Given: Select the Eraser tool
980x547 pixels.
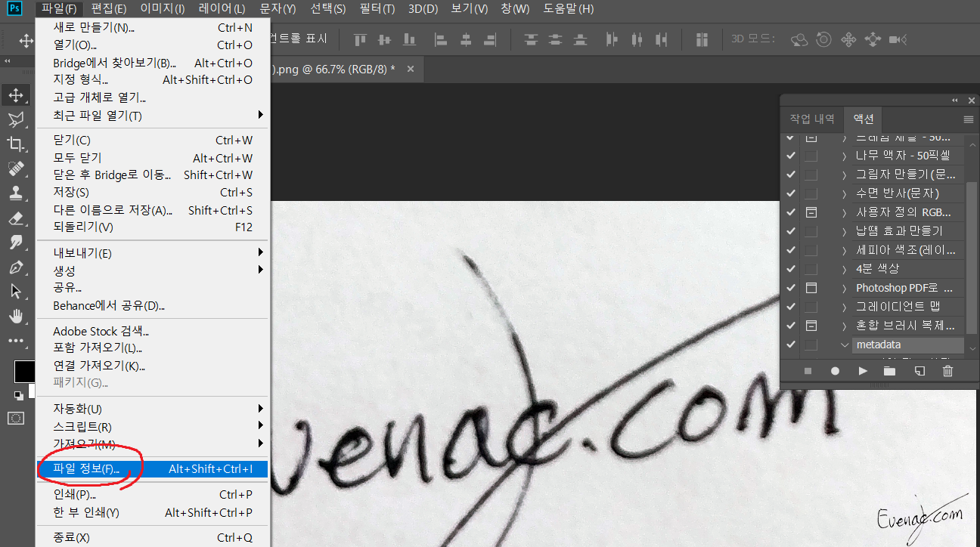Looking at the screenshot, I should 16,218.
